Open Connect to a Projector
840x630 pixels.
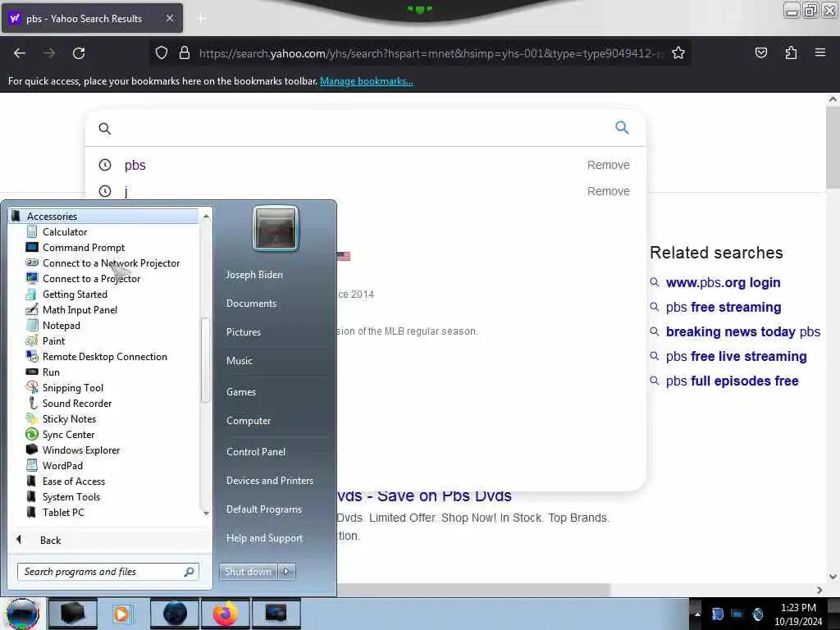click(x=91, y=279)
